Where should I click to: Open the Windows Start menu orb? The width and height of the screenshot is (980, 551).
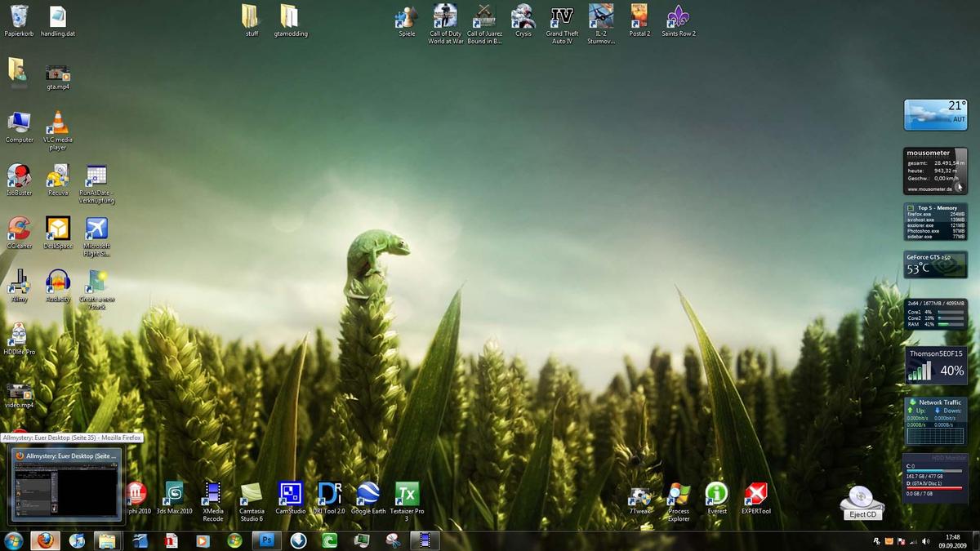click(x=14, y=540)
